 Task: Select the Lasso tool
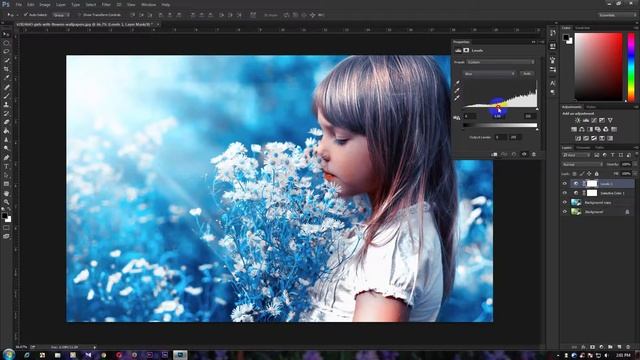6,52
